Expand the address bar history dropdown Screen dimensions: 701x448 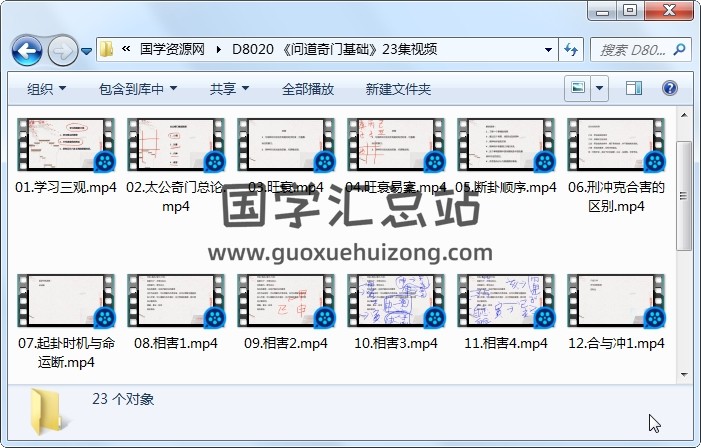[x=549, y=49]
